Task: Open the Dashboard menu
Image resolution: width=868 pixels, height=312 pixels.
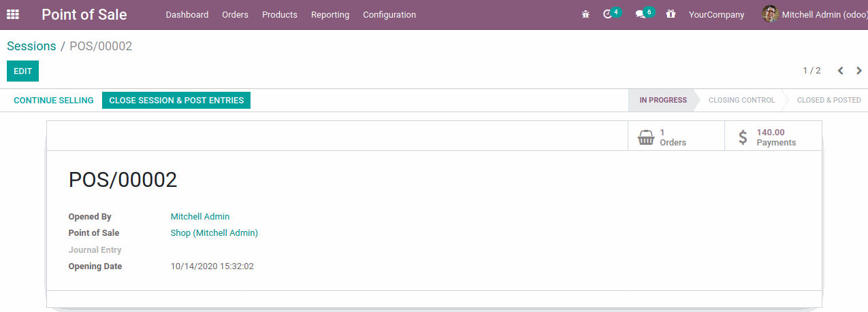Action: [x=187, y=15]
